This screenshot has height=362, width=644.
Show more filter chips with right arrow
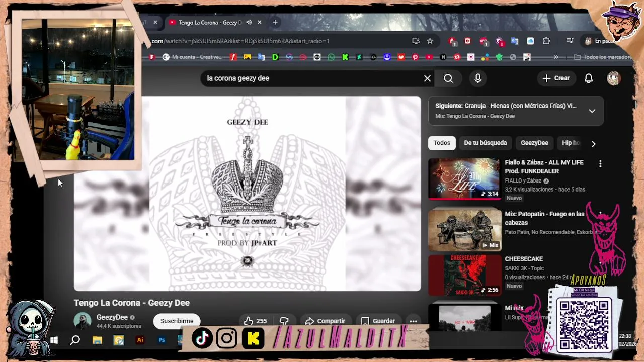pos(593,143)
